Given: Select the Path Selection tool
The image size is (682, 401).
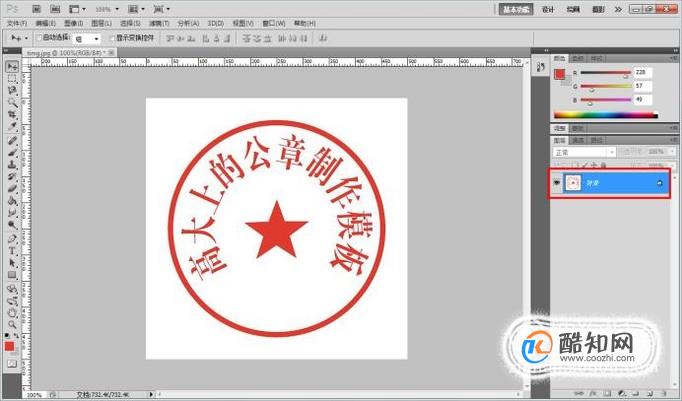Looking at the screenshot, I should [12, 264].
